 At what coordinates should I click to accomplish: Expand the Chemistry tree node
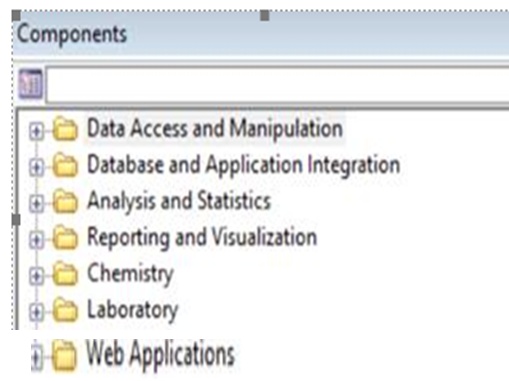pos(36,276)
